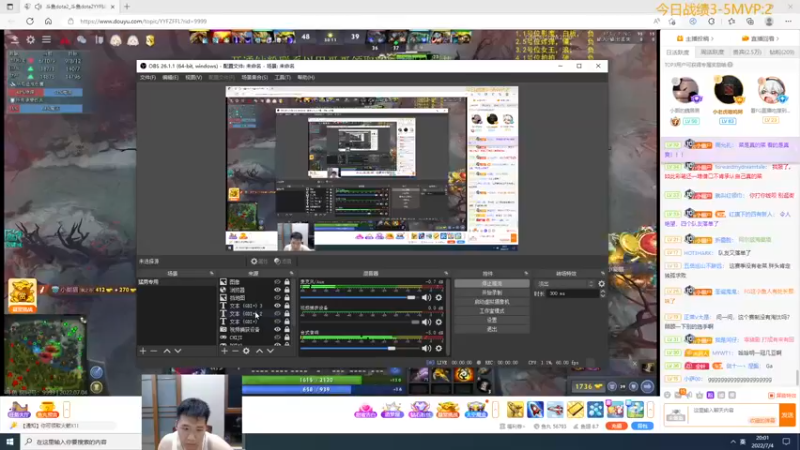Click source filters button beside properties
This screenshot has height=450, width=800.
[x=283, y=261]
